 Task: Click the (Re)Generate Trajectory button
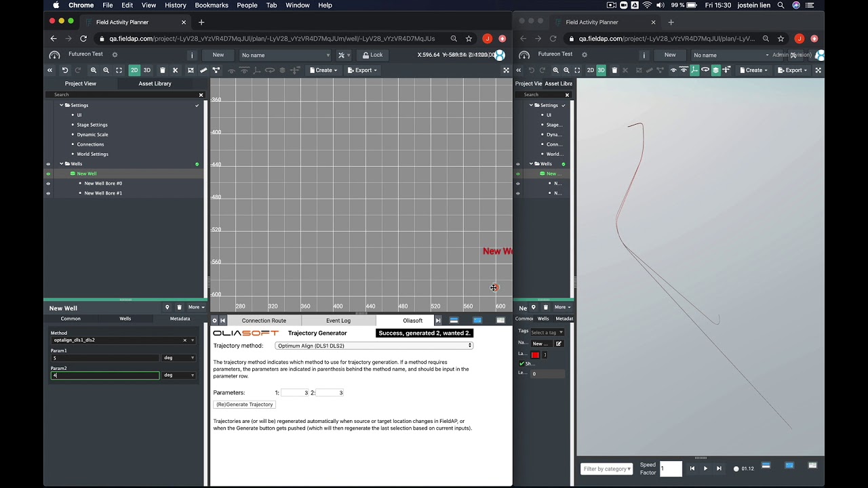pos(244,405)
